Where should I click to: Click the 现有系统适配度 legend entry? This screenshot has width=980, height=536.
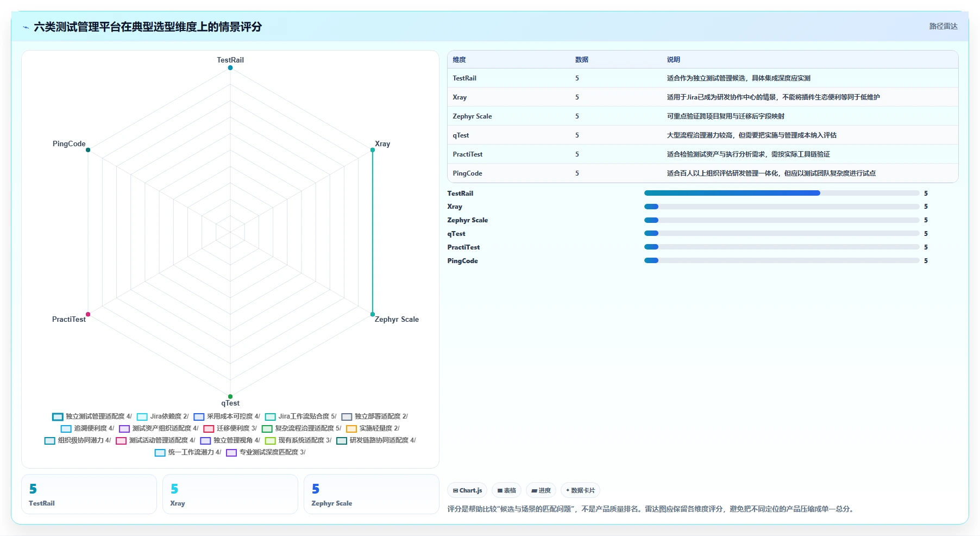pyautogui.click(x=298, y=440)
